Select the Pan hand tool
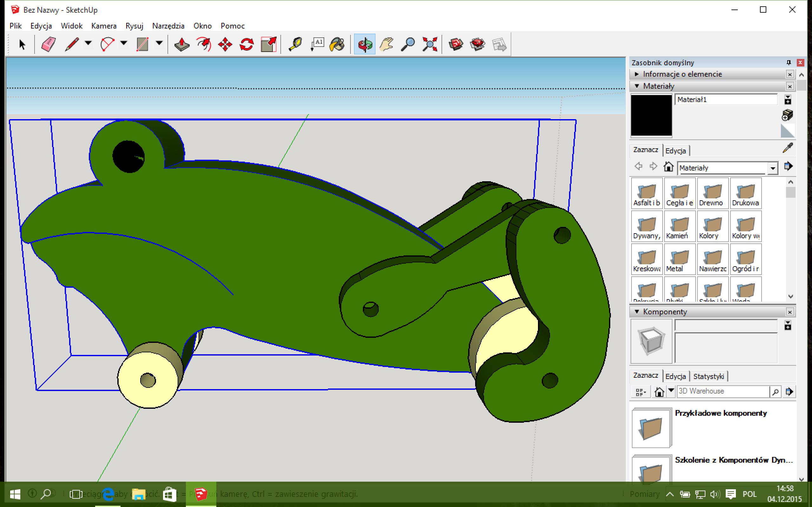Screen dimensions: 812x507 point(386,44)
